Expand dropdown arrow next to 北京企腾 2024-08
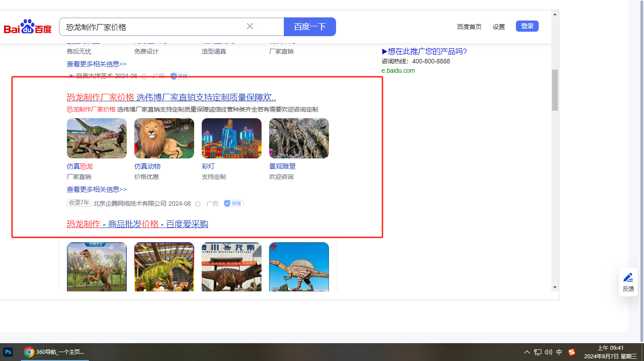Viewport: 644px width, 361px height. click(x=198, y=204)
